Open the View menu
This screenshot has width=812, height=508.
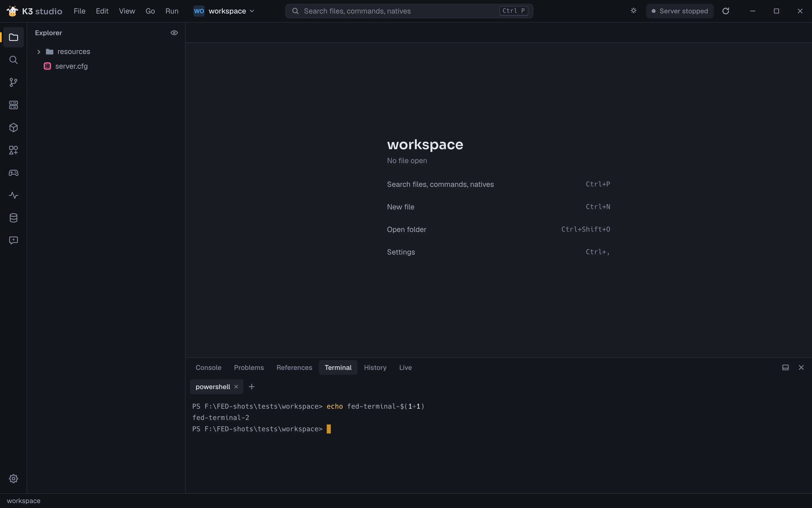click(127, 11)
